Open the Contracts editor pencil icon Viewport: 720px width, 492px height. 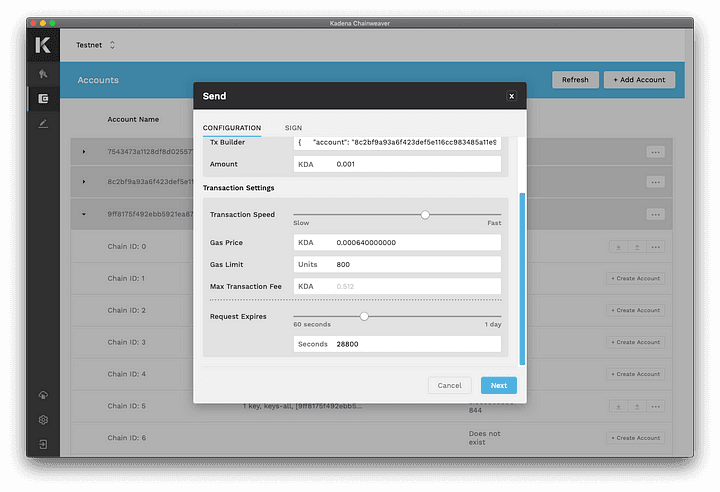click(43, 124)
